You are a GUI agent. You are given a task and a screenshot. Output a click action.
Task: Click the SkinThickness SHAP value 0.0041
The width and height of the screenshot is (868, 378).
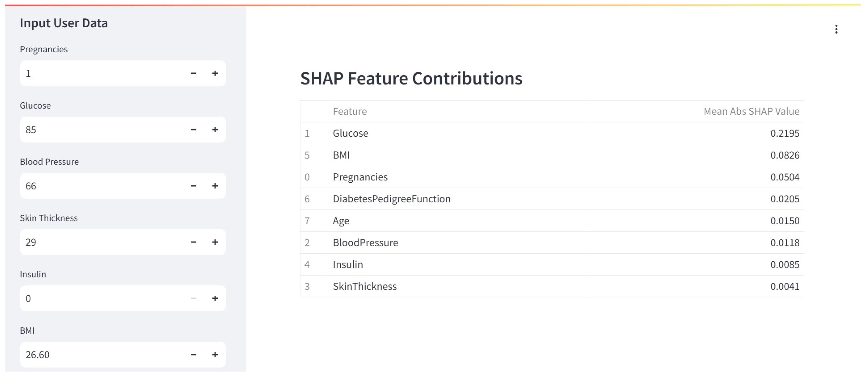tap(784, 286)
